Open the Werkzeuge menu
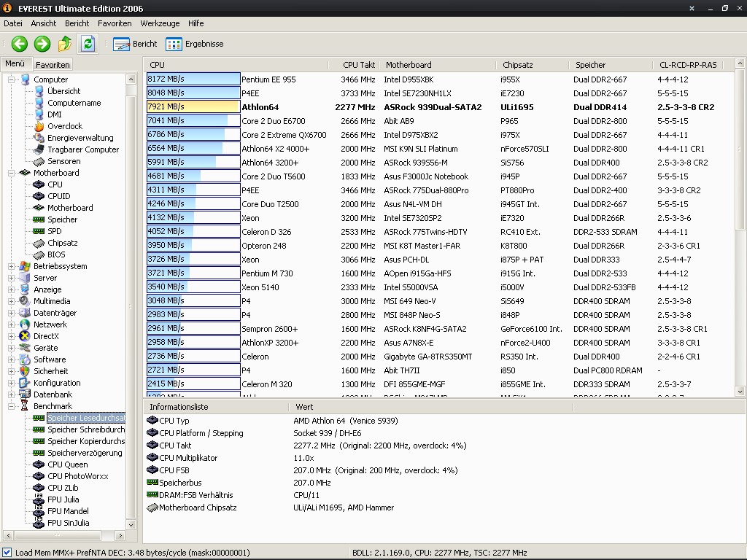 160,23
